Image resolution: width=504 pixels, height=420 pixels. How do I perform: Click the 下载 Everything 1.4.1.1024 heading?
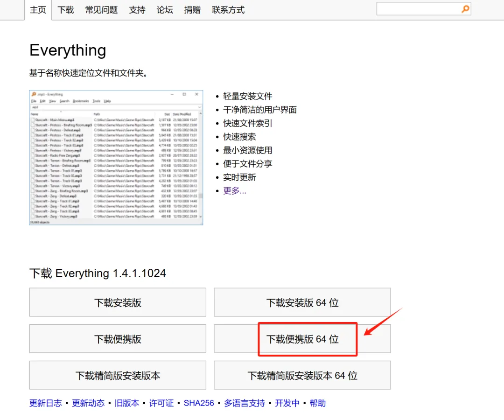[x=98, y=273]
